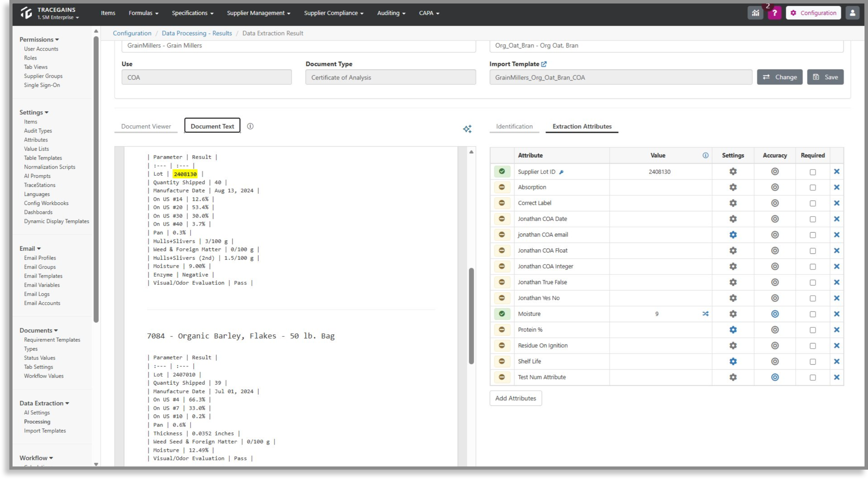Open the Items menu in top bar
868x479 pixels.
[108, 13]
